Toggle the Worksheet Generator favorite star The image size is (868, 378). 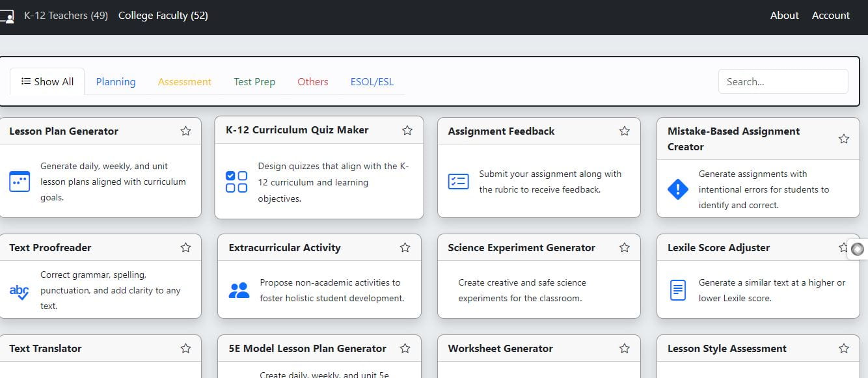[625, 349]
